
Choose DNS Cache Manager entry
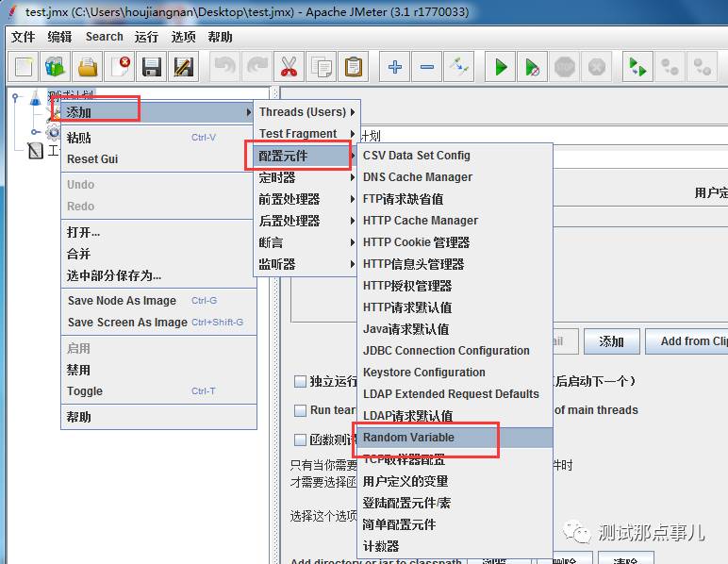[x=455, y=177]
